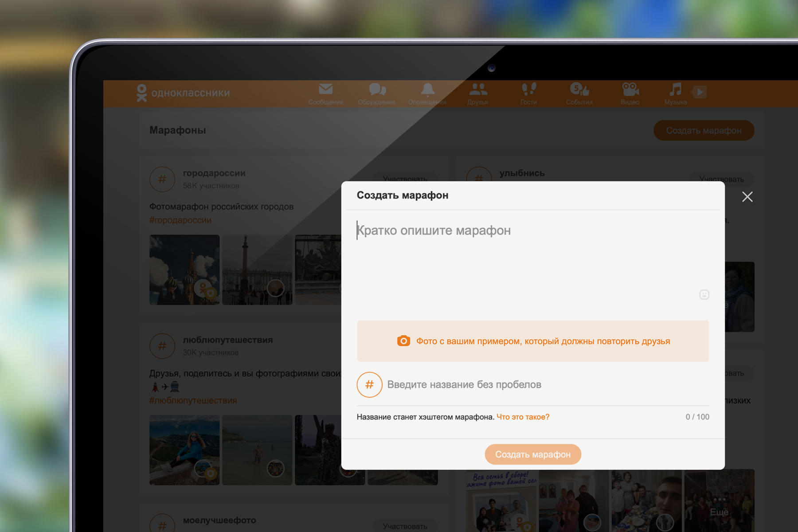Add a photo example via the camera banner

(533, 341)
